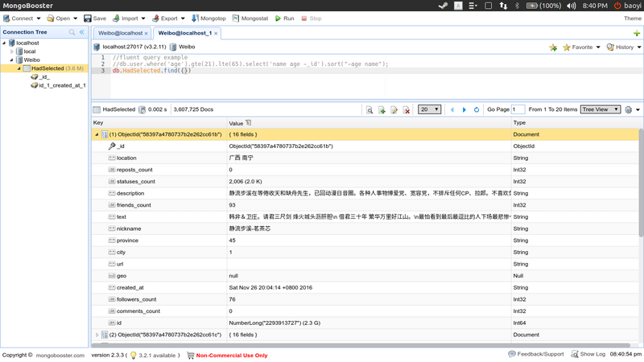This screenshot has height=362, width=644.
Task: Click the view document magnifier icon
Action: coord(369,110)
